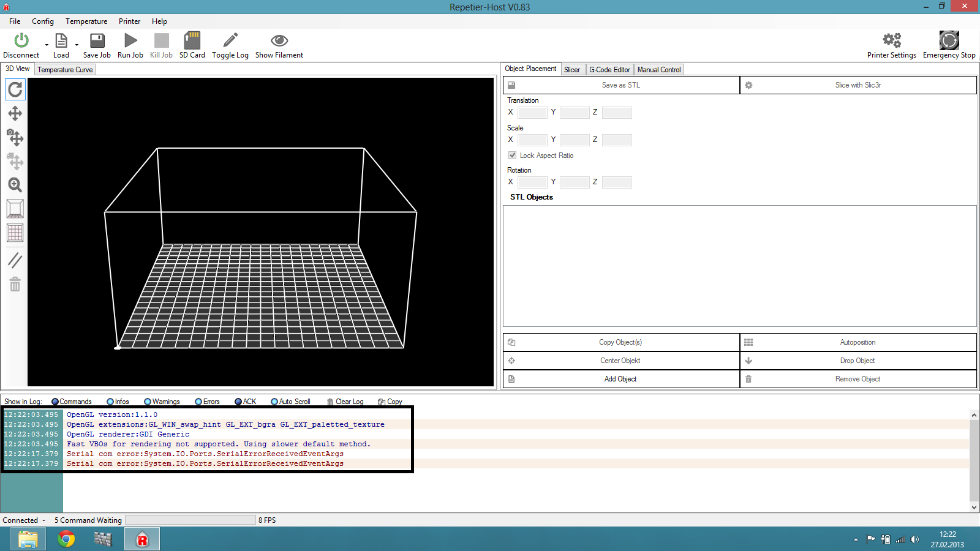Image resolution: width=980 pixels, height=551 pixels.
Task: Switch to the Temperature Curve tab
Action: click(x=65, y=70)
